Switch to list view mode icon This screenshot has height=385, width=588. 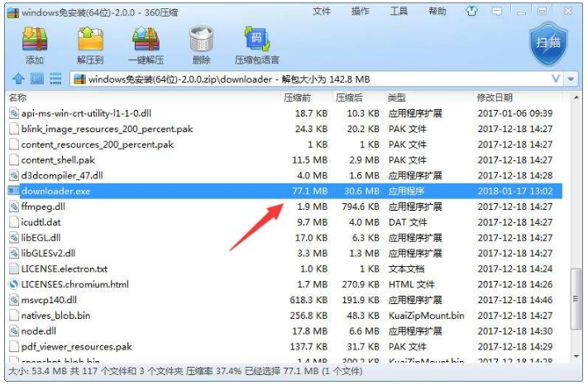[x=55, y=78]
